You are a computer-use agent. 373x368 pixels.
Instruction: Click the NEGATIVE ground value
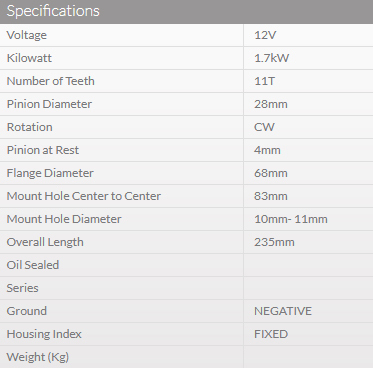[x=283, y=311]
